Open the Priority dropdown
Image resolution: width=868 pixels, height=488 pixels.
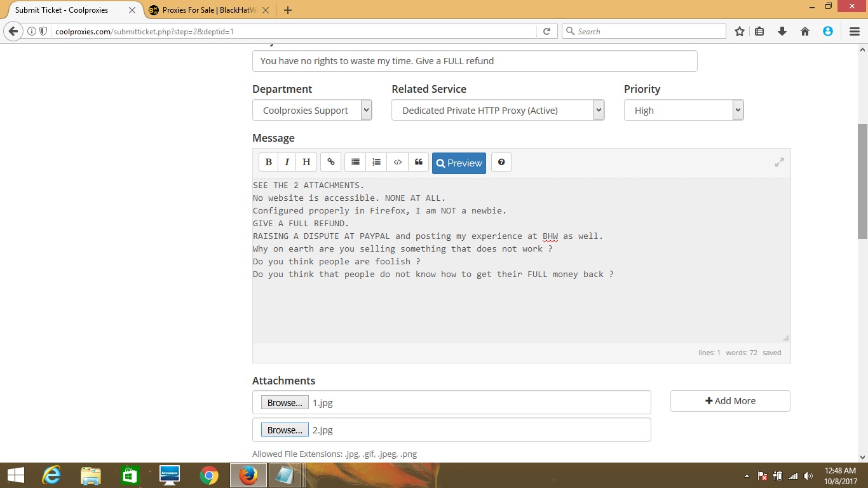tap(684, 110)
